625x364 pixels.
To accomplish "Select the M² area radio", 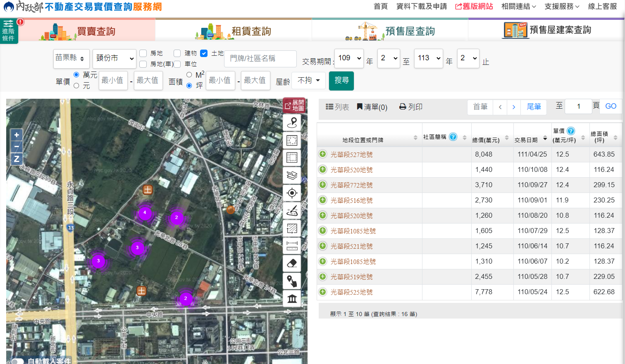I will (189, 75).
